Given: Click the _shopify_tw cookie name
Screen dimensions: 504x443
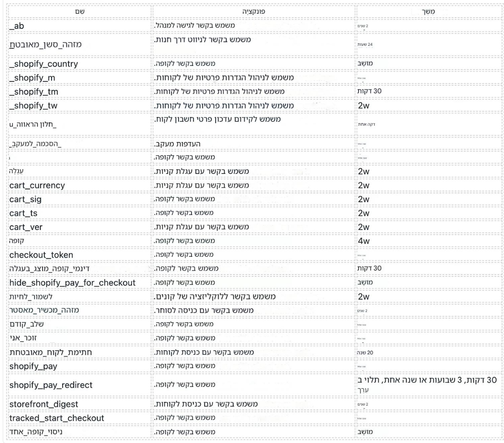Looking at the screenshot, I should [33, 106].
